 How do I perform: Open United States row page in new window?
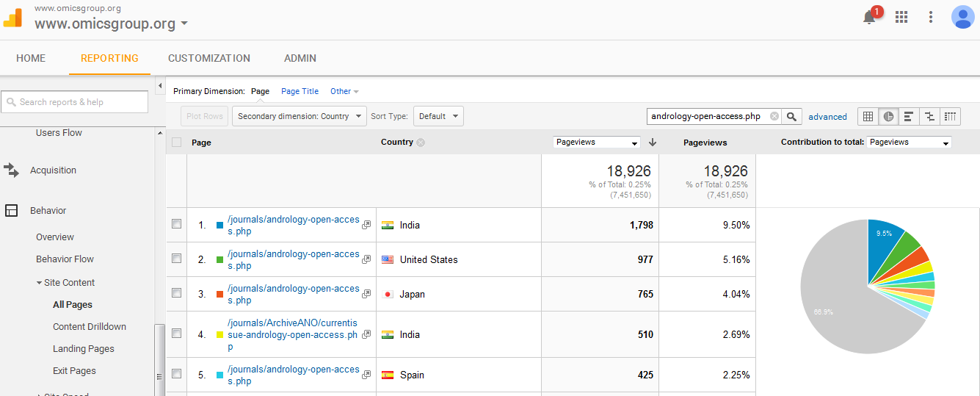(366, 260)
